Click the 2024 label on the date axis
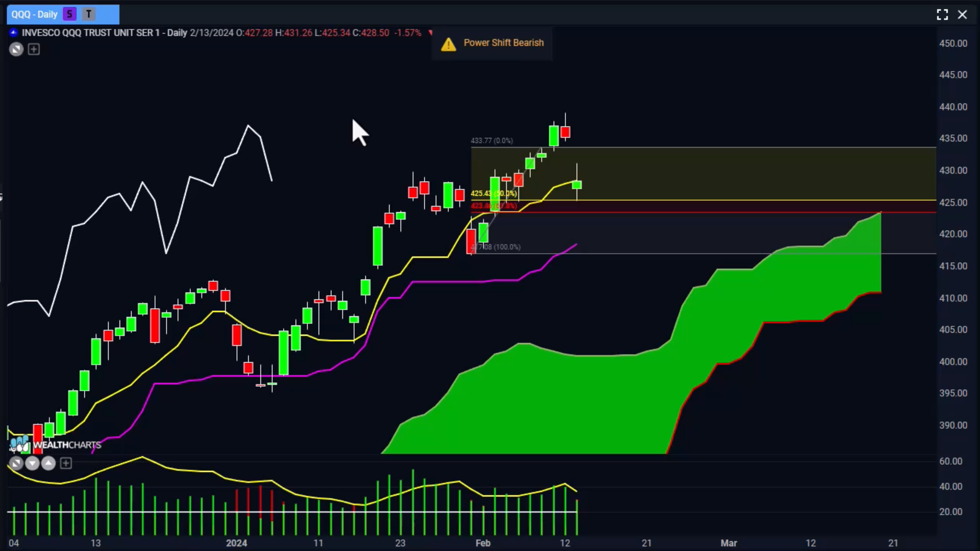980x551 pixels. point(236,543)
